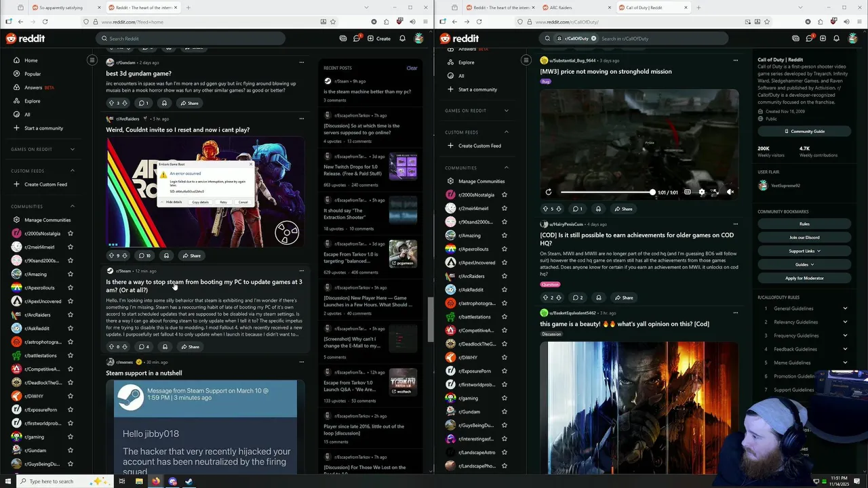Open Explore in right window sidebar
Viewport: 868px width, 488px height.
tap(466, 62)
